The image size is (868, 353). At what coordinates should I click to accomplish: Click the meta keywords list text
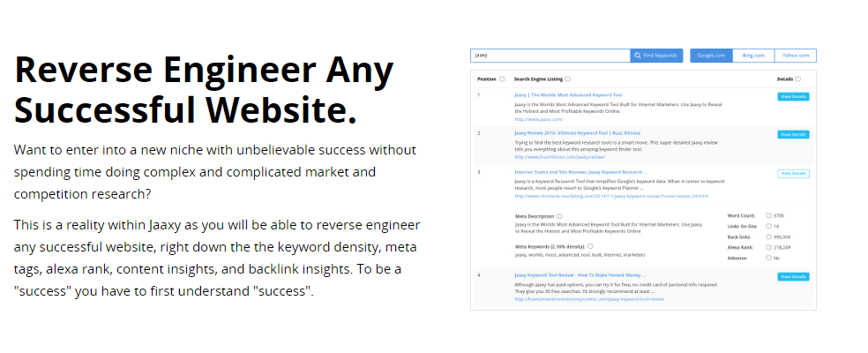pos(580,255)
